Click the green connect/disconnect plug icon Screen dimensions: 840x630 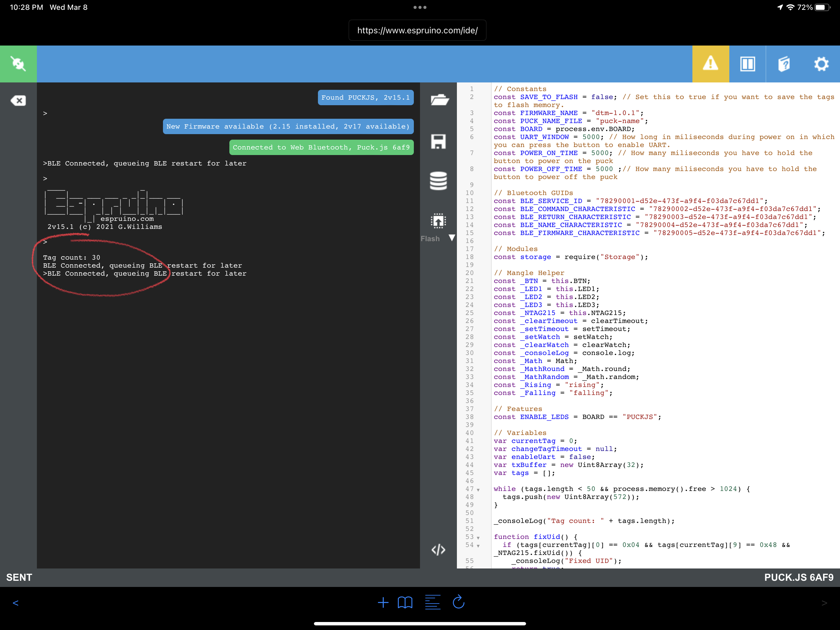(x=18, y=64)
